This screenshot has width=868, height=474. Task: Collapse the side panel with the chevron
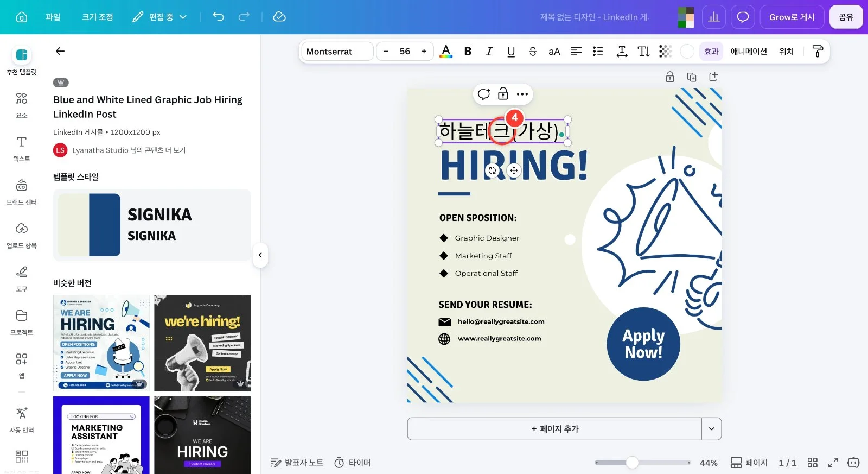click(x=260, y=255)
